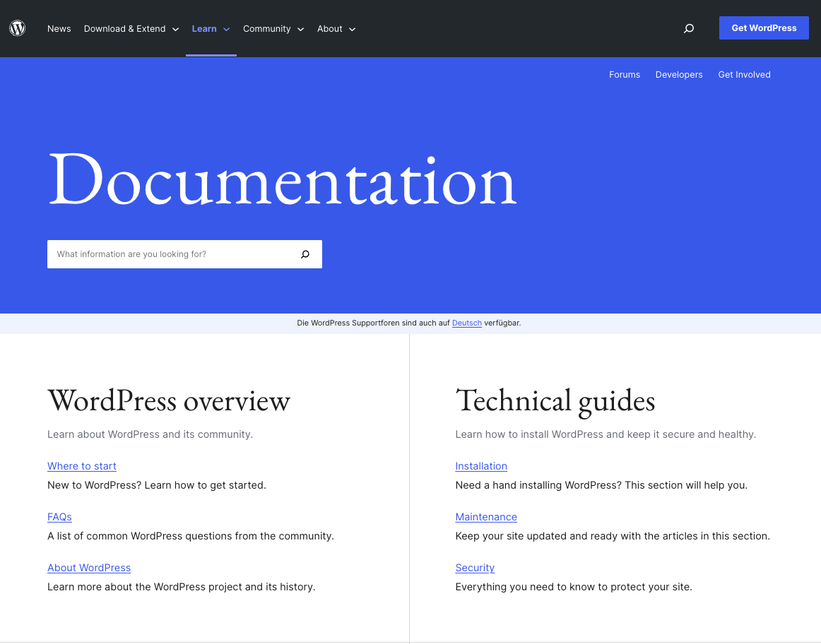This screenshot has width=821, height=644.
Task: Expand the Learn menu chevron
Action: point(226,29)
